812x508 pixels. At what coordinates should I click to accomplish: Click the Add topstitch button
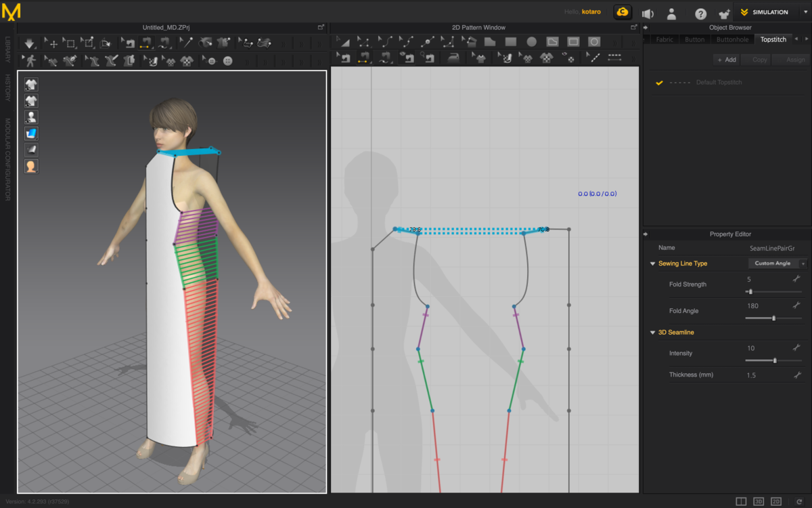[x=726, y=60]
